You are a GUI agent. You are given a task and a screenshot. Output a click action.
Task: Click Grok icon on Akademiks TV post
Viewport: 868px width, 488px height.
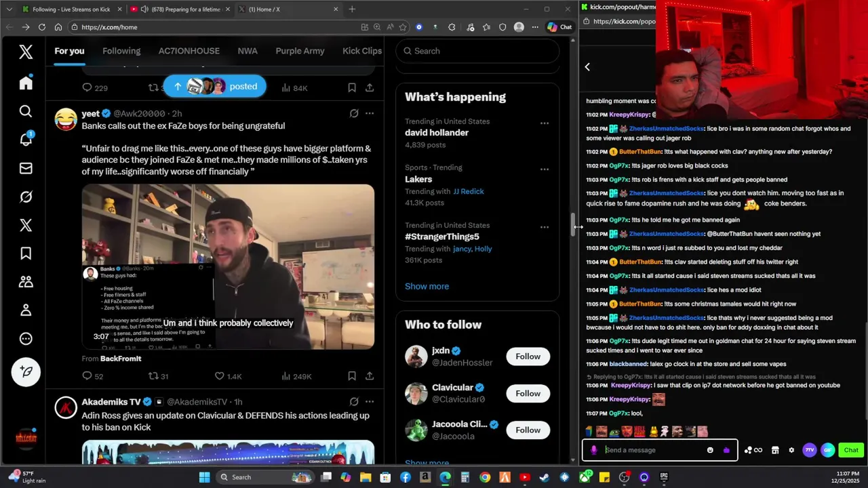click(354, 402)
